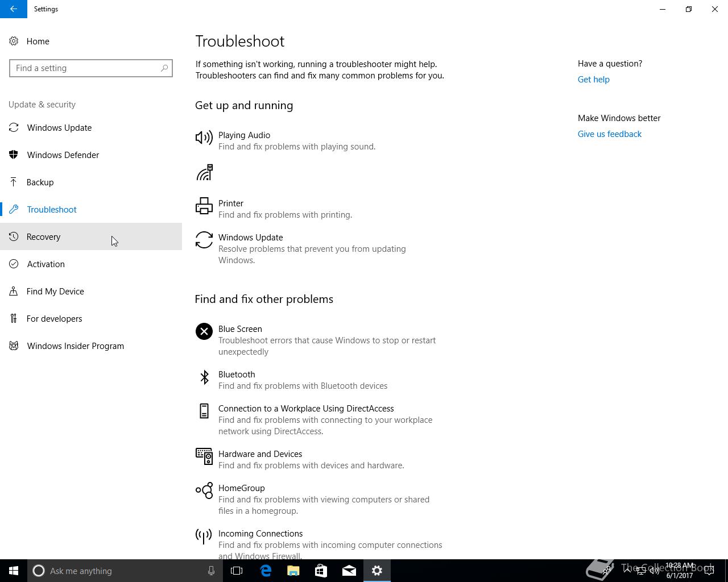Click 'Resolve problems that prevent you from updating' text
Screen dimensions: 728x582
[312, 249]
